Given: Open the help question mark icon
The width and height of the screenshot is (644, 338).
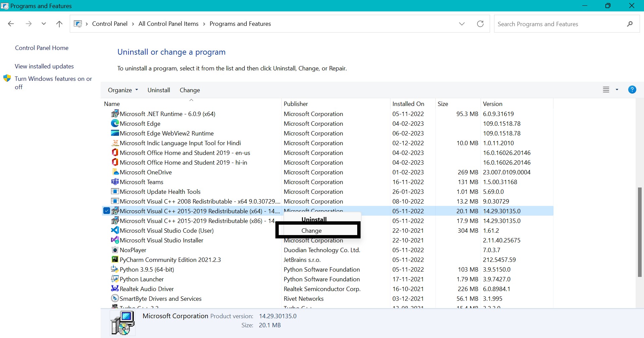Looking at the screenshot, I should pos(632,90).
